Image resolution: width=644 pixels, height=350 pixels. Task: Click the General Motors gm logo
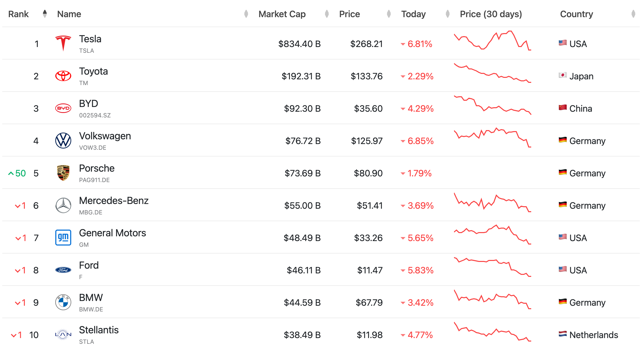[63, 237]
